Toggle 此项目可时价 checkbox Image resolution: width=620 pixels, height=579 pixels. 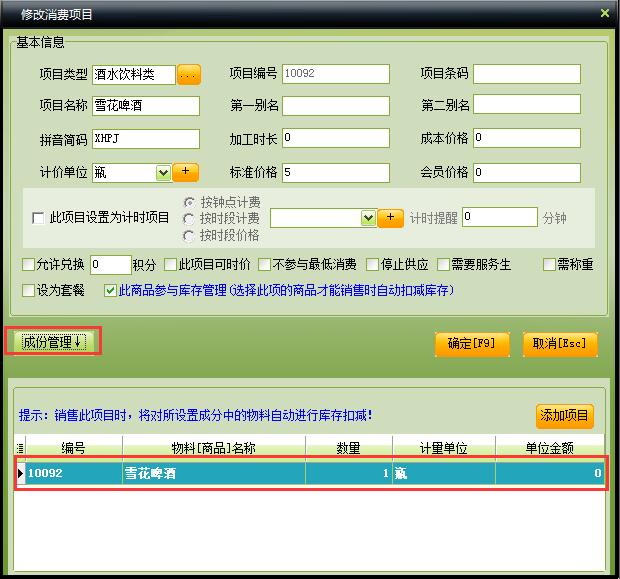(170, 264)
